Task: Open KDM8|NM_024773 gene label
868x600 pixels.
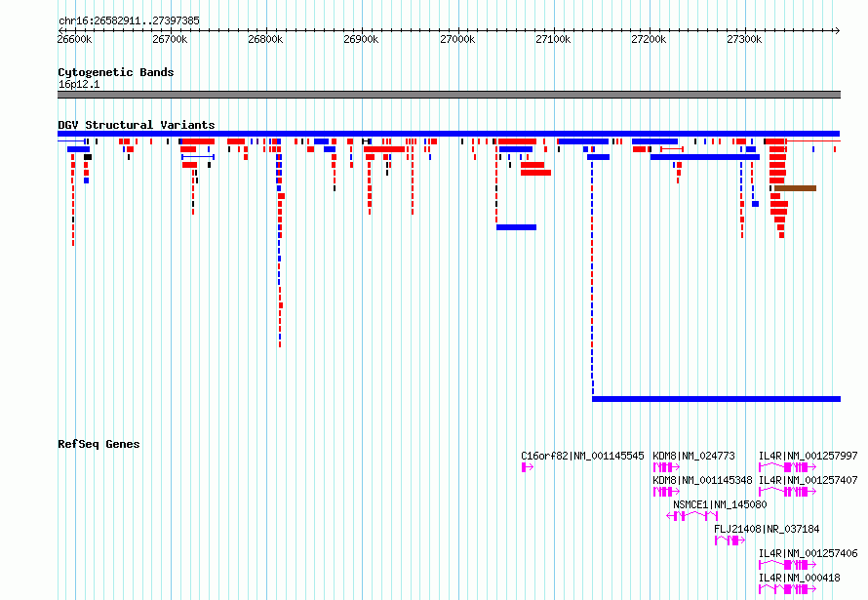Action: 693,456
